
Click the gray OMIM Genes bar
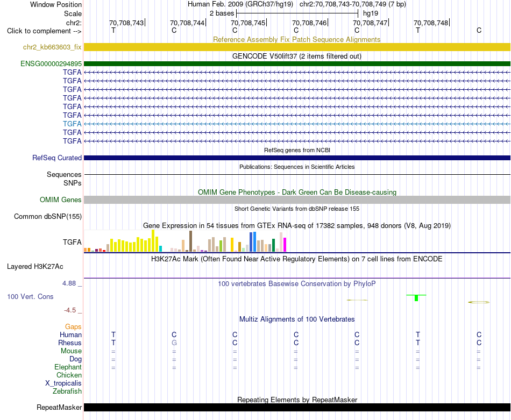[297, 200]
